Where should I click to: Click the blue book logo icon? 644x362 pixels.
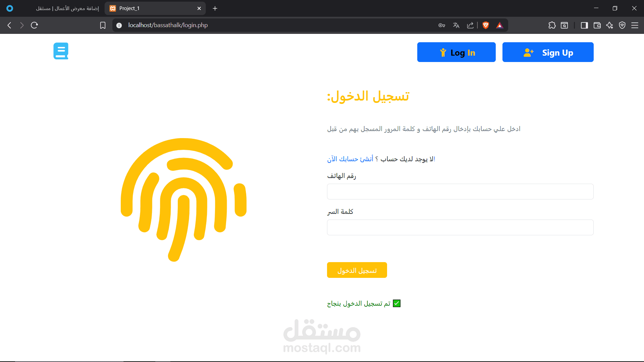tap(61, 51)
